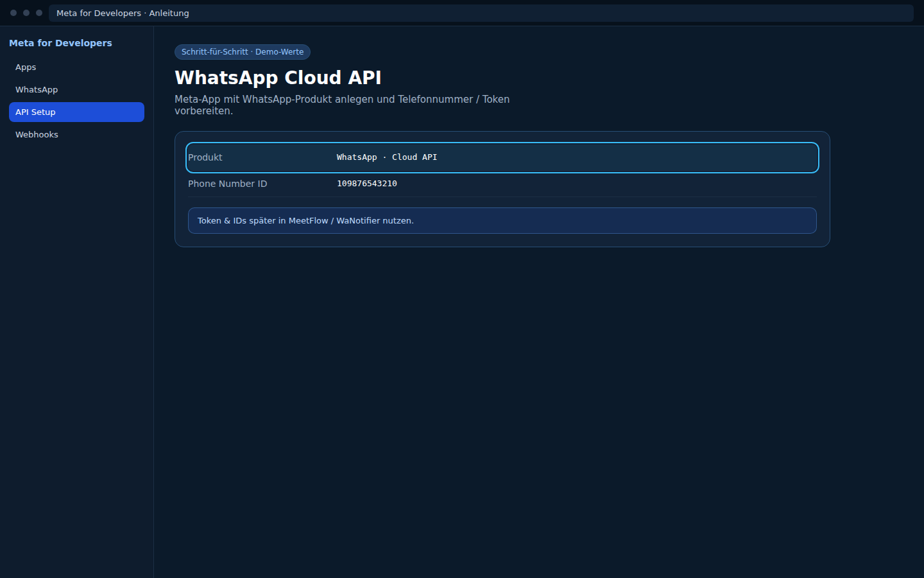924x578 pixels.
Task: Open the Apps sidebar item
Action: click(x=76, y=67)
